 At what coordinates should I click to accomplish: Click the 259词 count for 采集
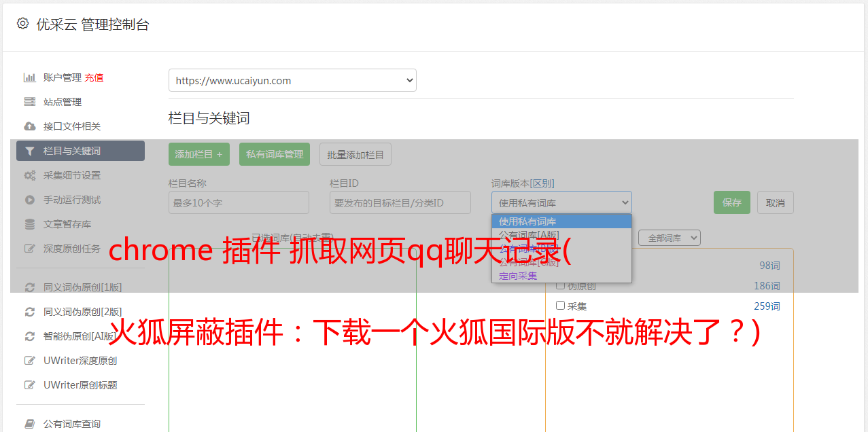point(767,306)
